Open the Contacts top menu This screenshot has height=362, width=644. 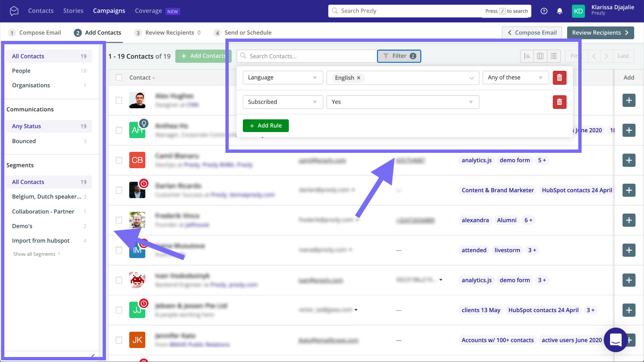tap(41, 11)
